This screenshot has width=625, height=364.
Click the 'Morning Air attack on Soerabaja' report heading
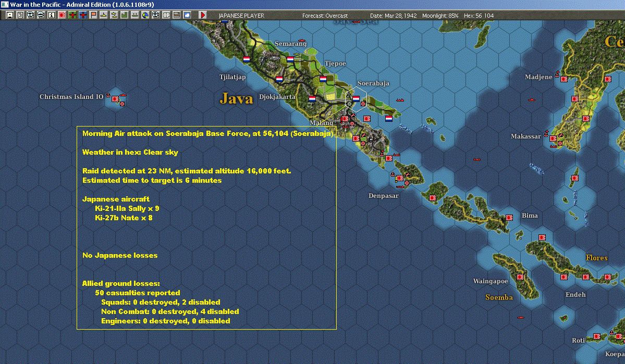pyautogui.click(x=207, y=133)
